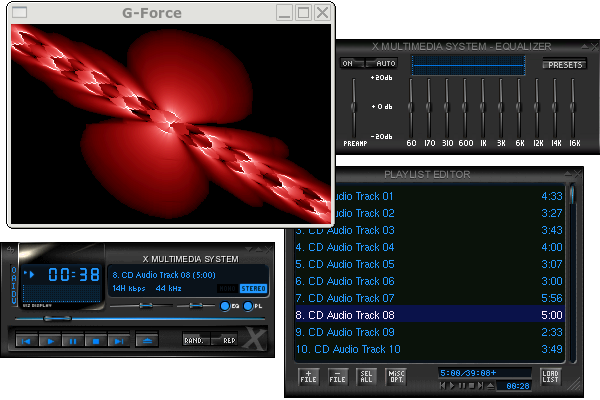The height and width of the screenshot is (400, 600).
Task: Select 5. CD Audio Track 05 in the playlist
Action: point(429,264)
